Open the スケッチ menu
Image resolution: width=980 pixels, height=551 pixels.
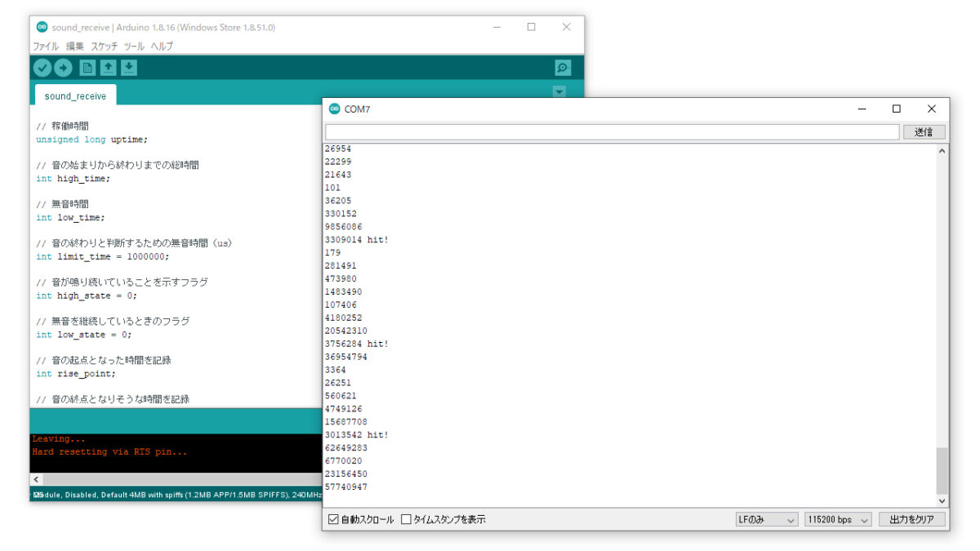(105, 47)
